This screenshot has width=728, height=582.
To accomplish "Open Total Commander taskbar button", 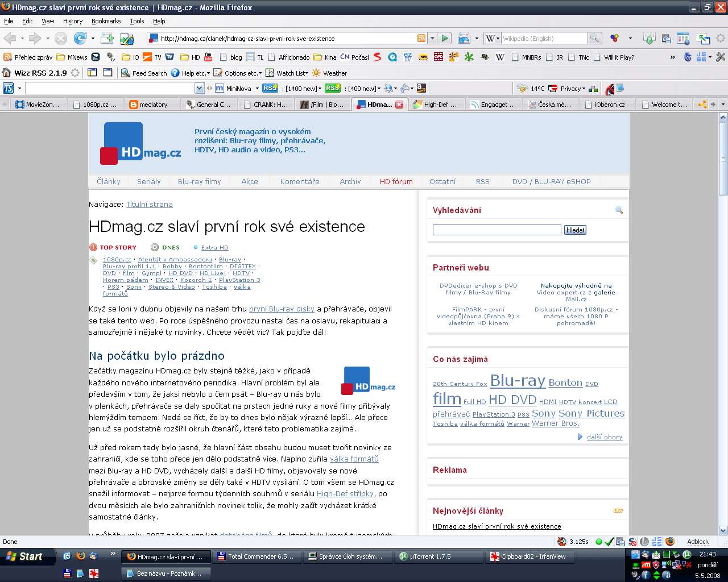I will click(x=256, y=556).
